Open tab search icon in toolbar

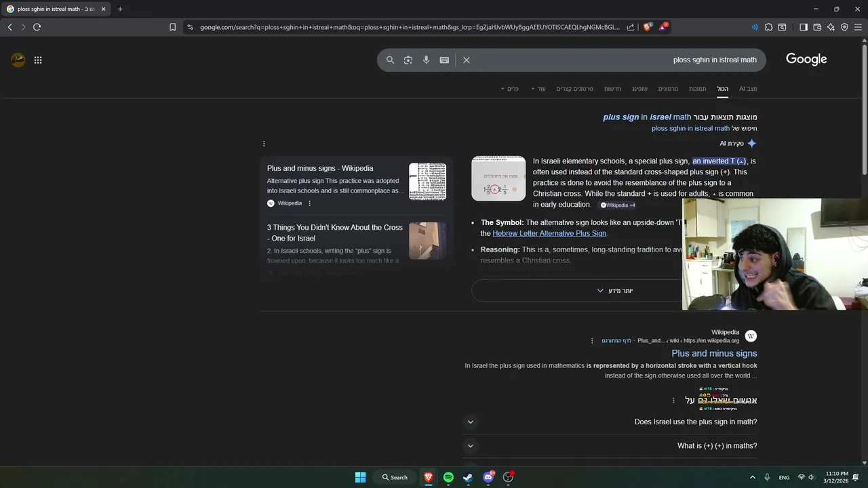point(782,27)
